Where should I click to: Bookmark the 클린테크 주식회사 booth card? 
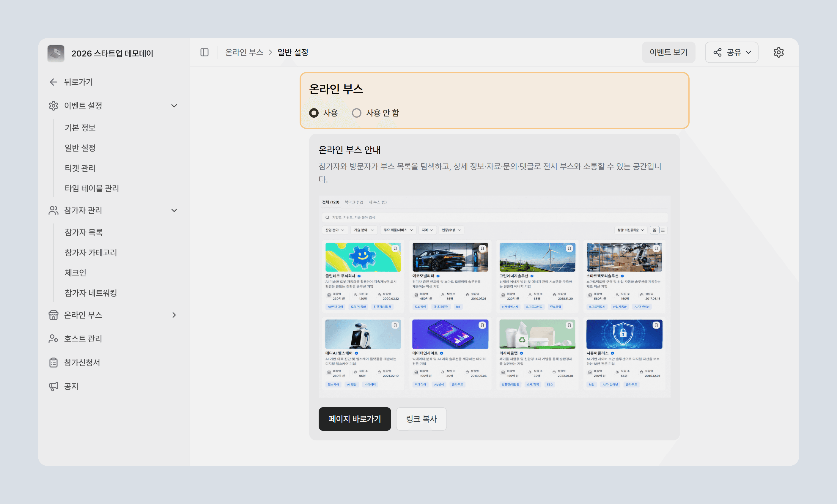click(395, 248)
